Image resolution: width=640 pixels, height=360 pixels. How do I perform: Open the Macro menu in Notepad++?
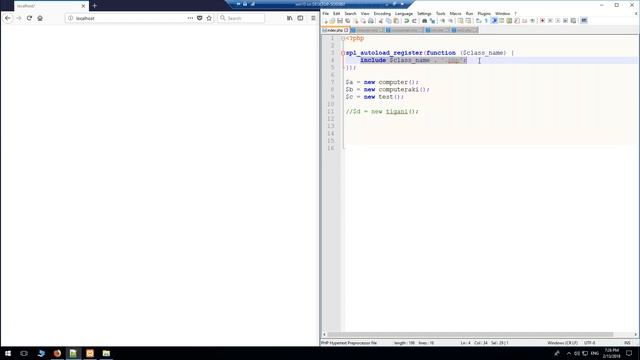[x=456, y=13]
